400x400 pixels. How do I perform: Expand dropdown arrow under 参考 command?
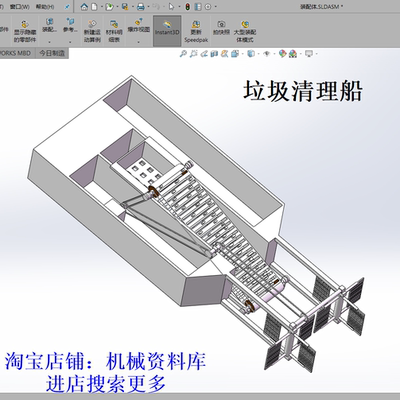(x=70, y=42)
